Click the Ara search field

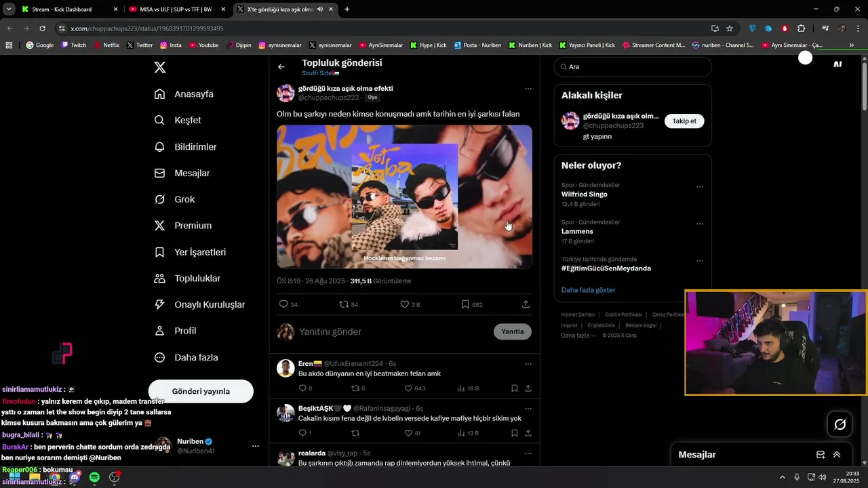633,67
